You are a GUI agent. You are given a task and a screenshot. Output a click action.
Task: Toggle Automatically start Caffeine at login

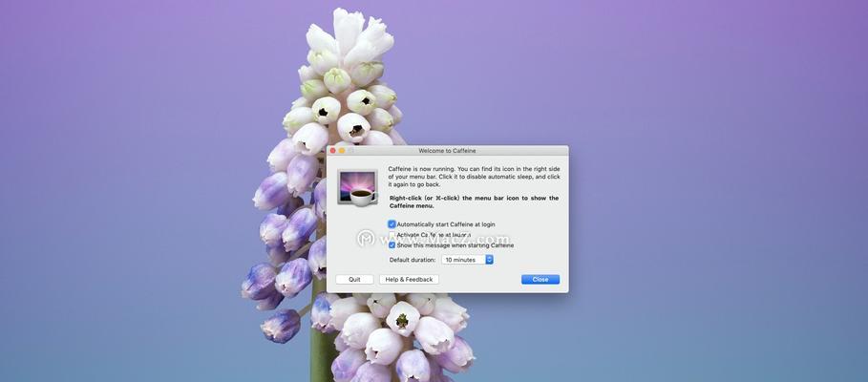392,224
